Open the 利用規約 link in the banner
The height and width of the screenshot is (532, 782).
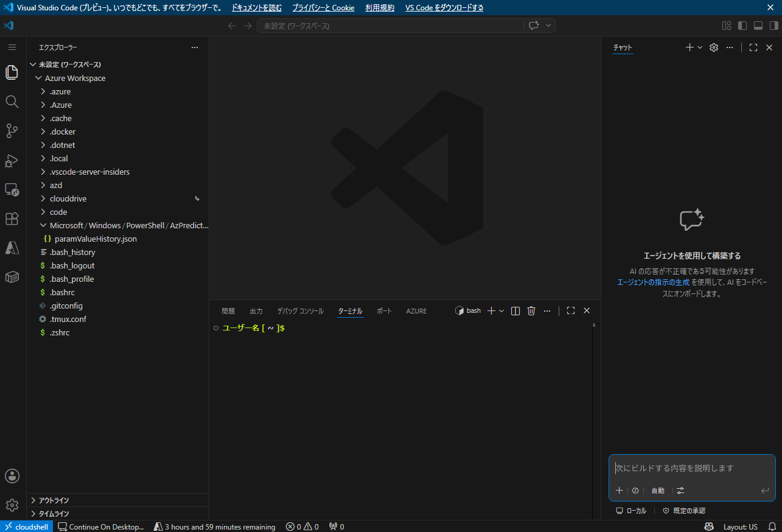pos(380,8)
